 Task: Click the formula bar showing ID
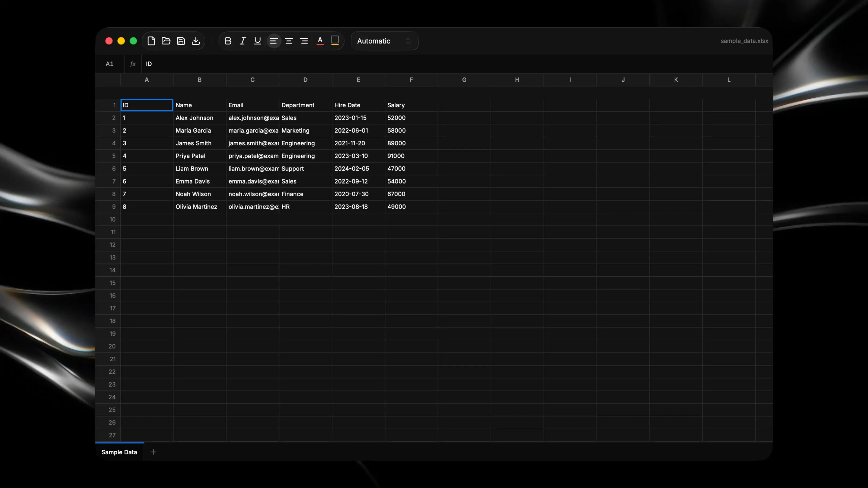pos(457,64)
